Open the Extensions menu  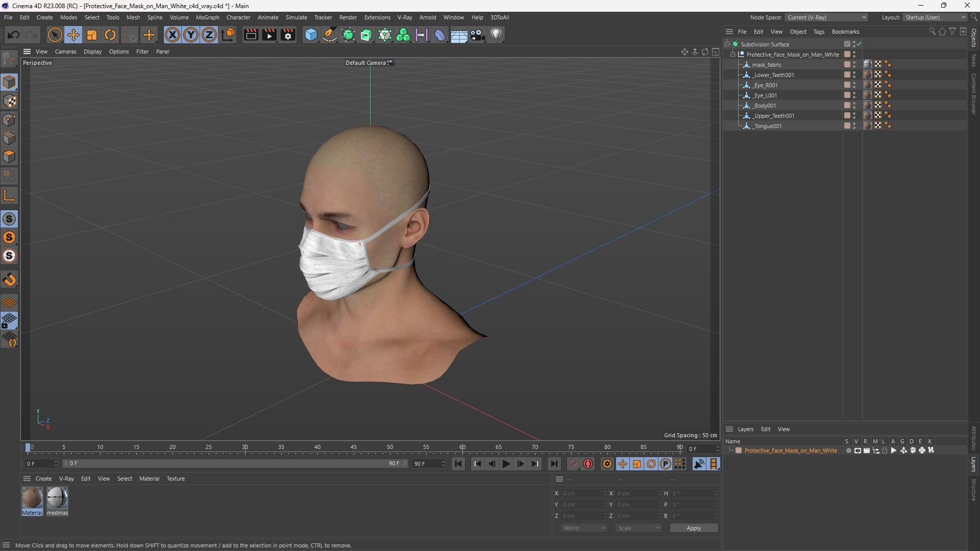coord(377,17)
